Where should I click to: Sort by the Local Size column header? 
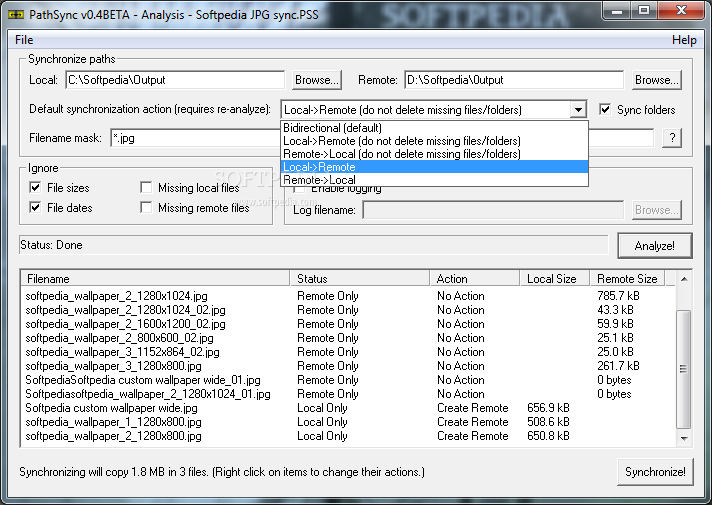[x=554, y=278]
